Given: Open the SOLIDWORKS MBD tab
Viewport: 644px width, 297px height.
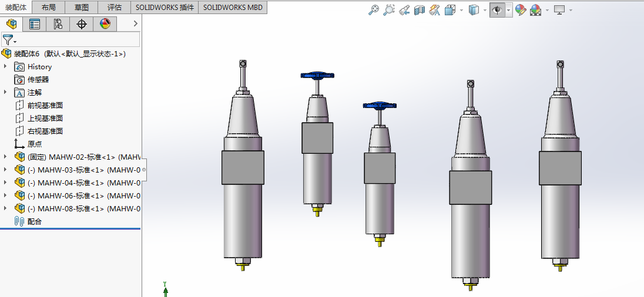Looking at the screenshot, I should (x=233, y=8).
